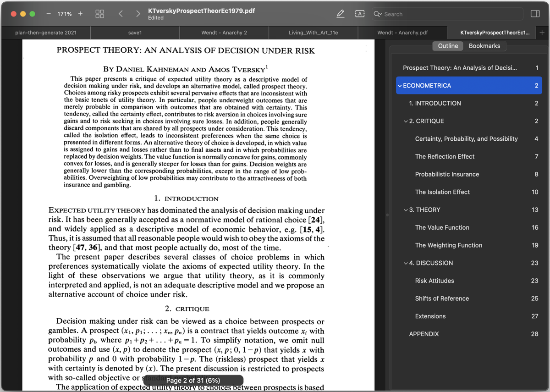Go to The Weighting Function section
Viewport: 550px width, 392px height.
(469, 245)
